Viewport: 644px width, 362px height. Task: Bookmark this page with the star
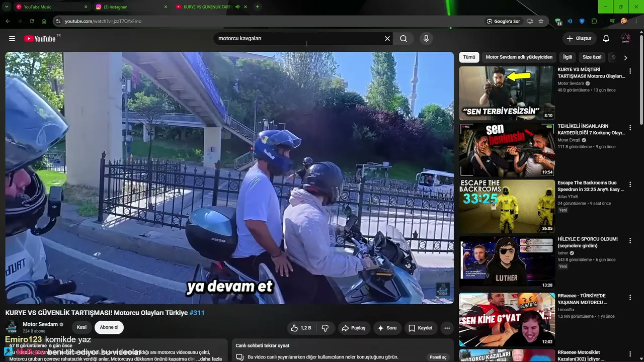click(x=541, y=21)
